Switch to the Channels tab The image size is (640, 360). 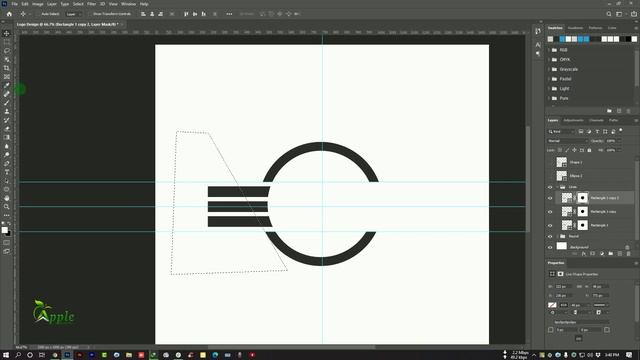(596, 120)
